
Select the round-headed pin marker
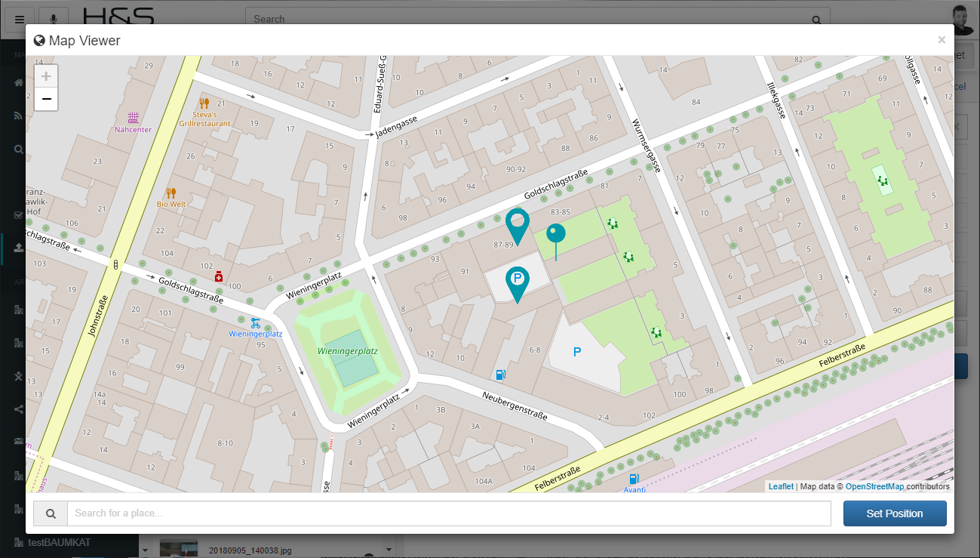[x=555, y=233]
